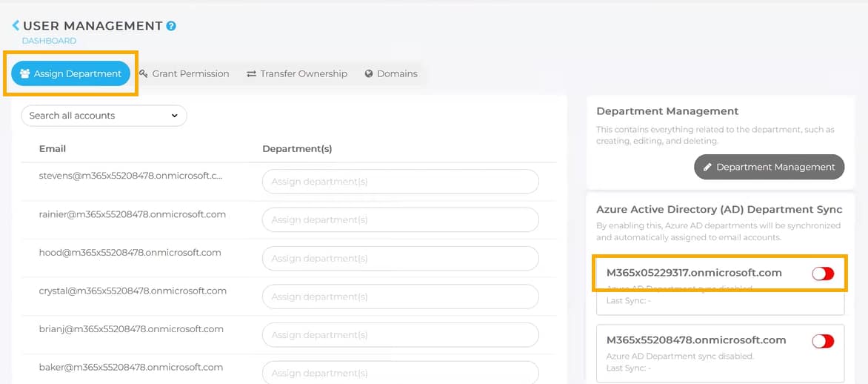Click the key icon for Grant Permission

144,73
